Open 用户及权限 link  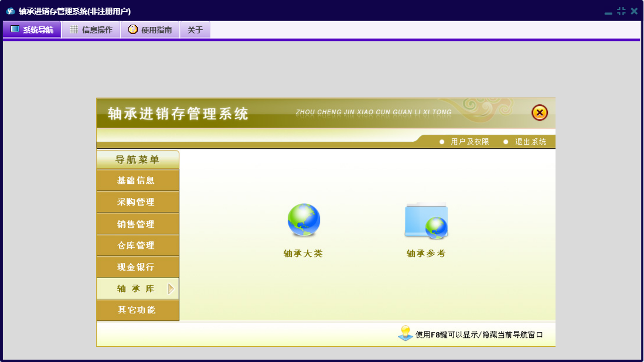(x=469, y=142)
